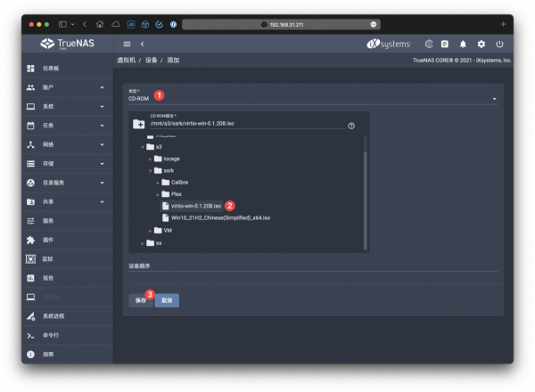
Task: Toggle the hamburger side menu
Action: tap(127, 44)
